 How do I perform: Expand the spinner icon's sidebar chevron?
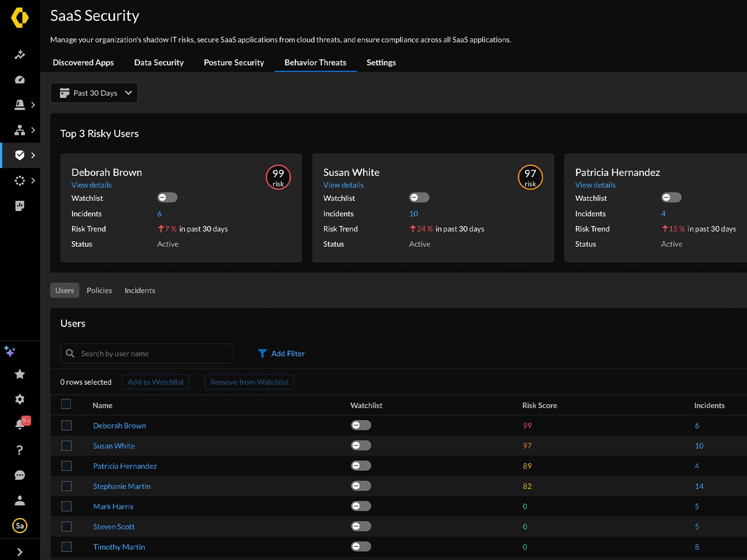(33, 180)
